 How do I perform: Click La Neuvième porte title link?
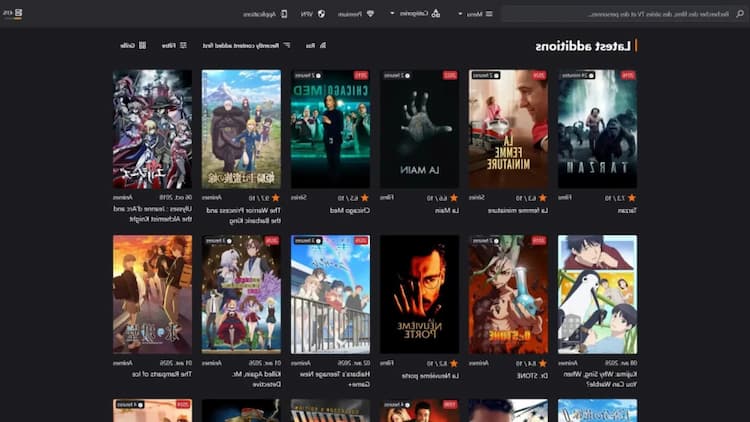click(x=430, y=376)
